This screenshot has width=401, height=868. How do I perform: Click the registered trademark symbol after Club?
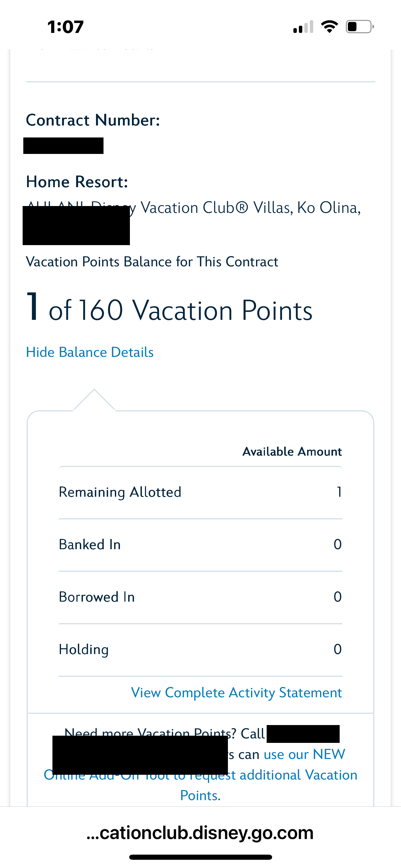[x=242, y=208]
